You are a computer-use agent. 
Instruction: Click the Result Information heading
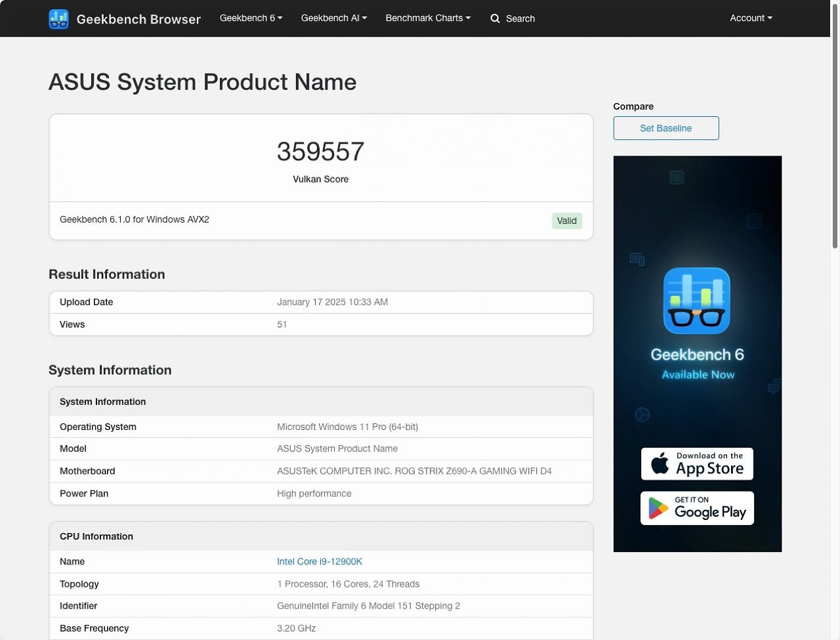(x=107, y=274)
